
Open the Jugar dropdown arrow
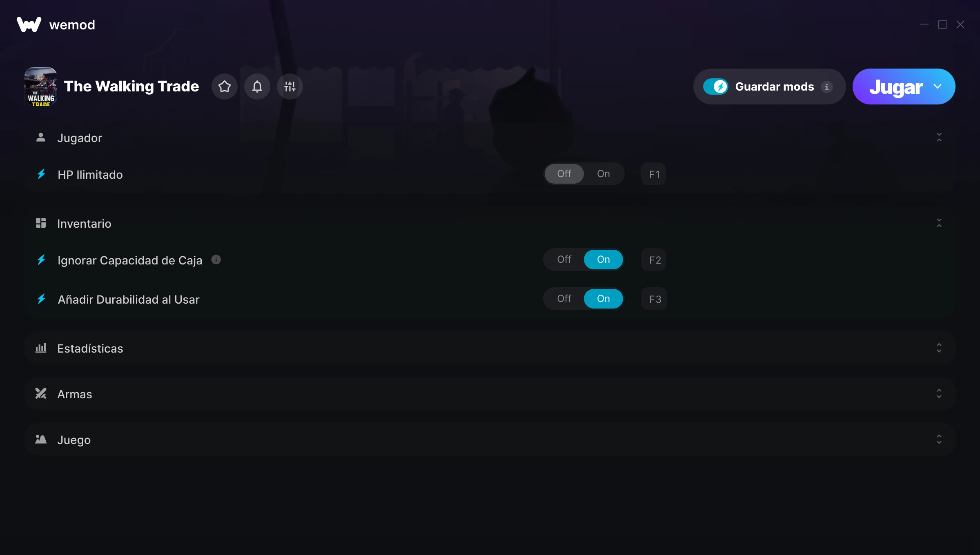pos(938,87)
